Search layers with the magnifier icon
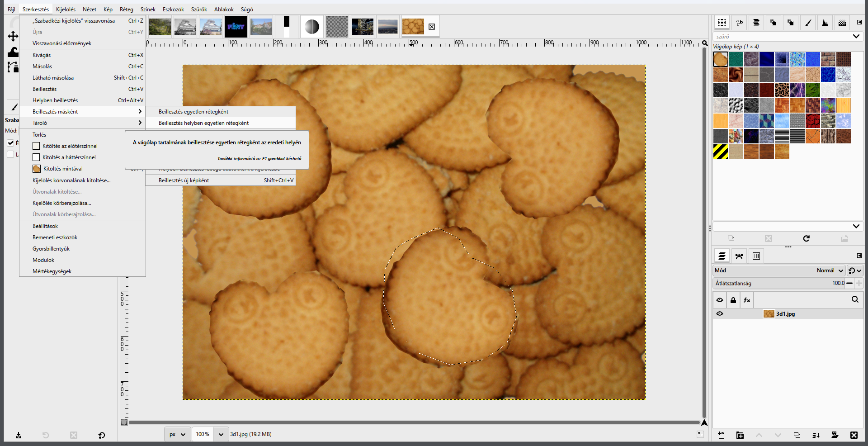 [x=855, y=299]
